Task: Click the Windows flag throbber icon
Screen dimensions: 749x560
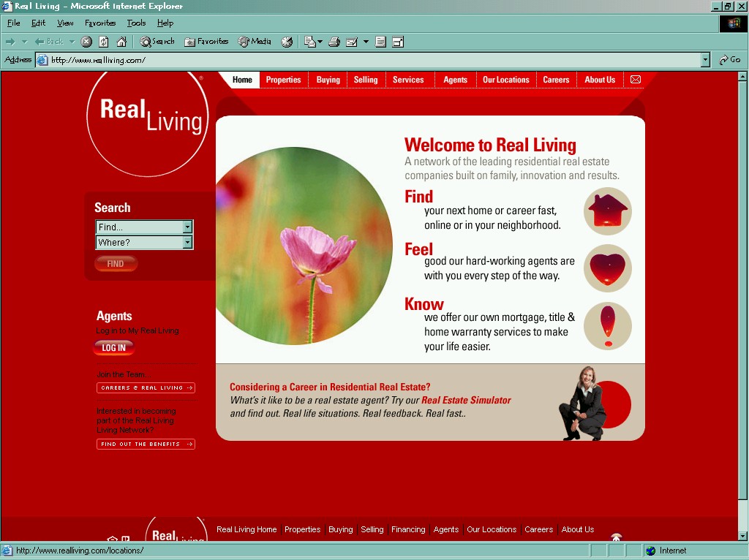Action: click(x=733, y=23)
